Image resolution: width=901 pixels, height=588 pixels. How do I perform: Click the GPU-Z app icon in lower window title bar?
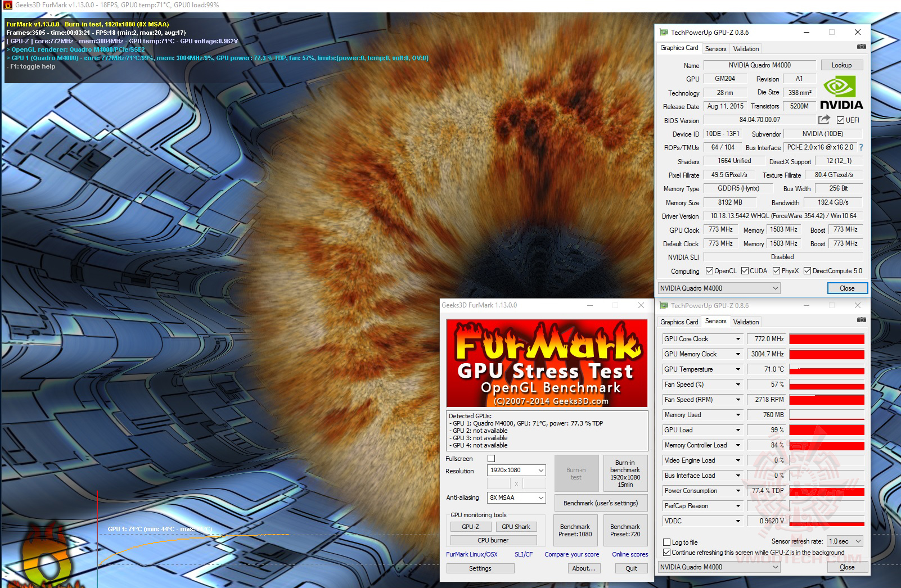tap(664, 306)
